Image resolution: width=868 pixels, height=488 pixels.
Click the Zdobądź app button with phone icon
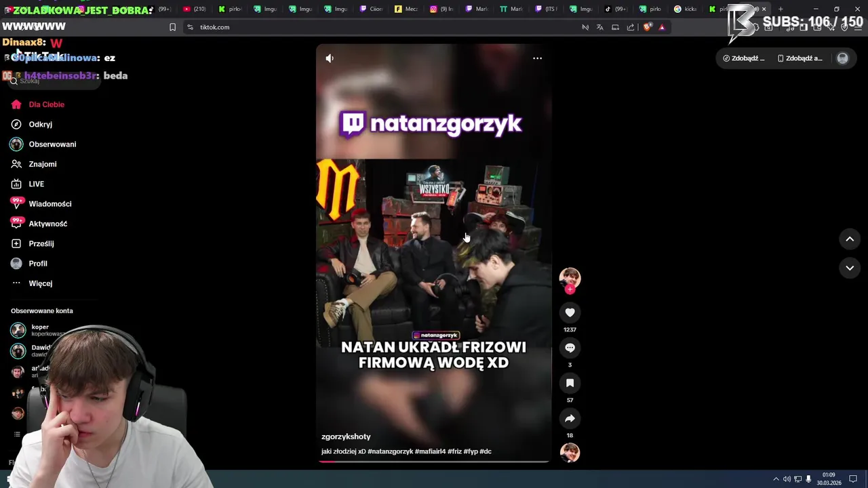[800, 58]
